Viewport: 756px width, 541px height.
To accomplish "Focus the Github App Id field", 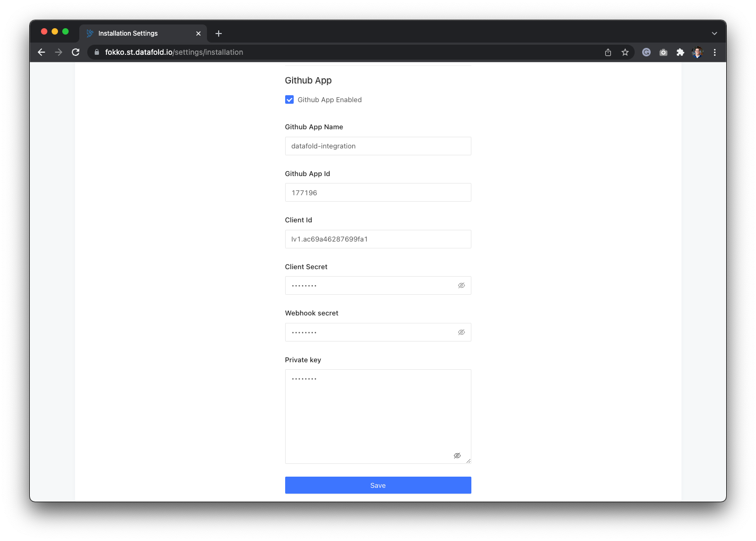I will (378, 193).
